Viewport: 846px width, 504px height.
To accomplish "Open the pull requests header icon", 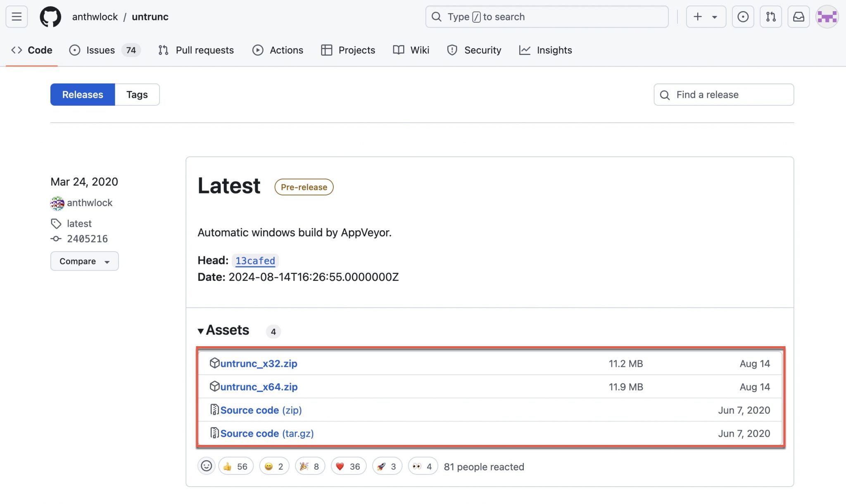I will tap(770, 17).
